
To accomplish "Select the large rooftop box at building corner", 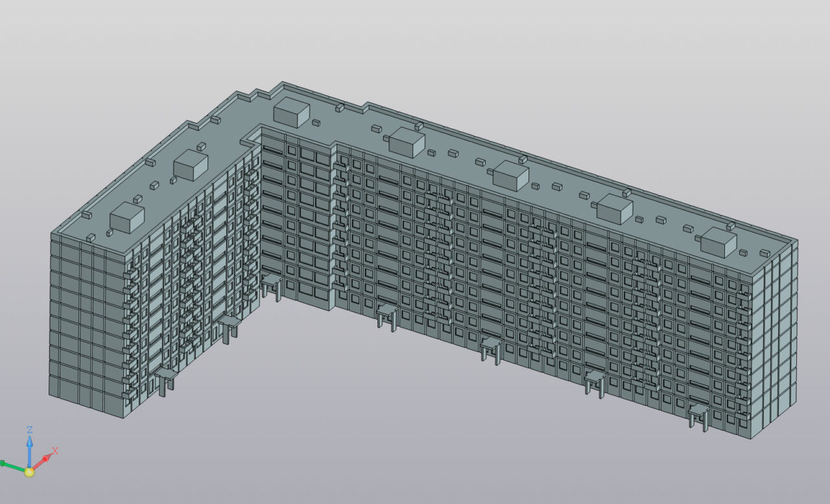I will click(291, 113).
